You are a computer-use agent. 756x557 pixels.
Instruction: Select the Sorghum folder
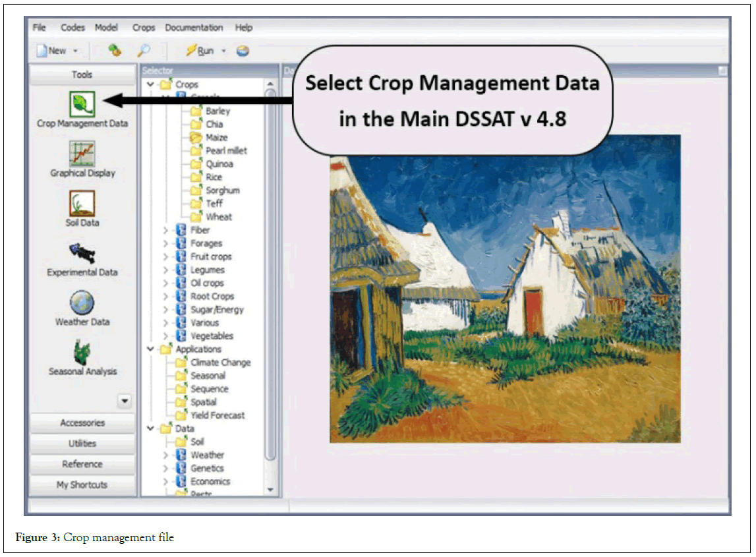pos(215,191)
